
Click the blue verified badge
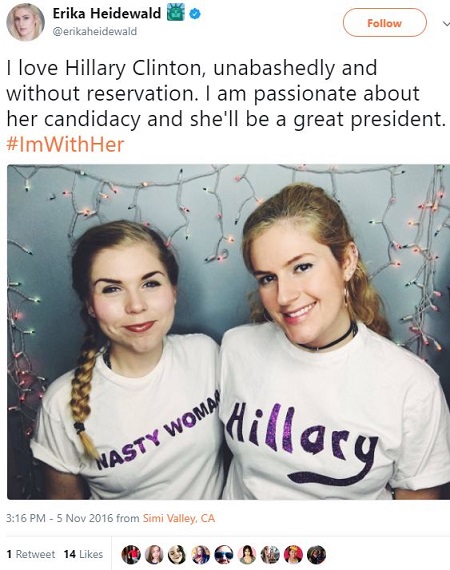pyautogui.click(x=196, y=14)
